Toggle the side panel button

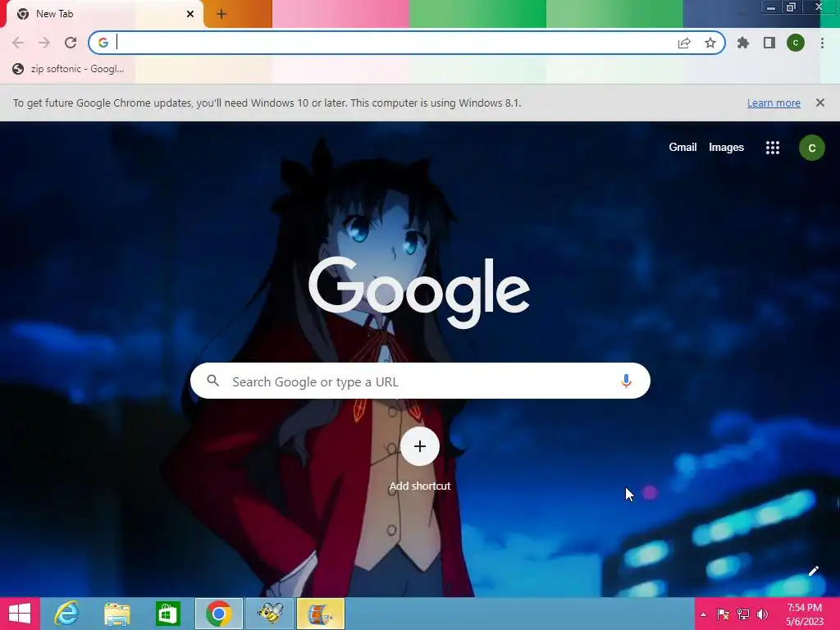pos(769,43)
